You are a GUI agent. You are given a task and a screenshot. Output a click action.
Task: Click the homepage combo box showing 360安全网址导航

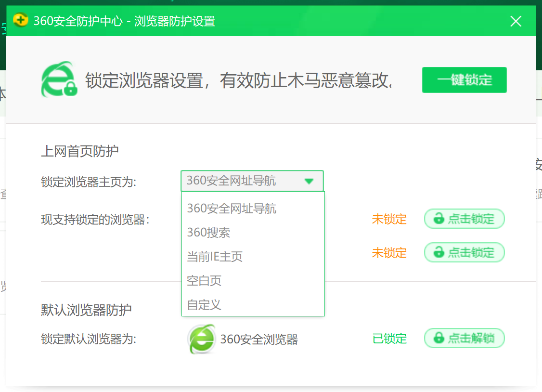point(252,181)
